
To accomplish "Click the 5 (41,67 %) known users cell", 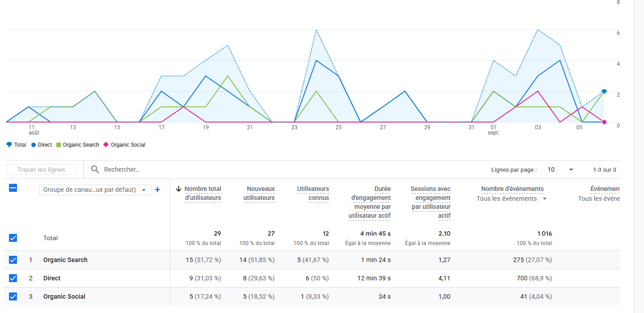I will (x=313, y=260).
